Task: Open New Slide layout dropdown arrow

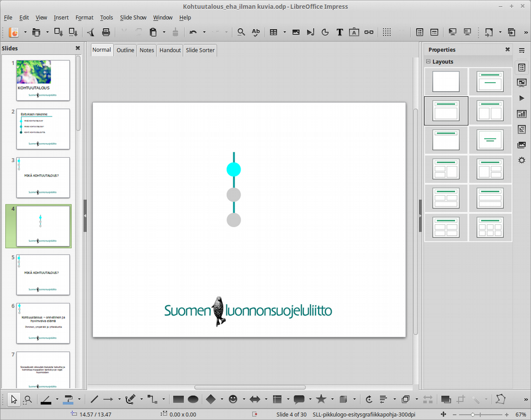Action: coord(500,32)
